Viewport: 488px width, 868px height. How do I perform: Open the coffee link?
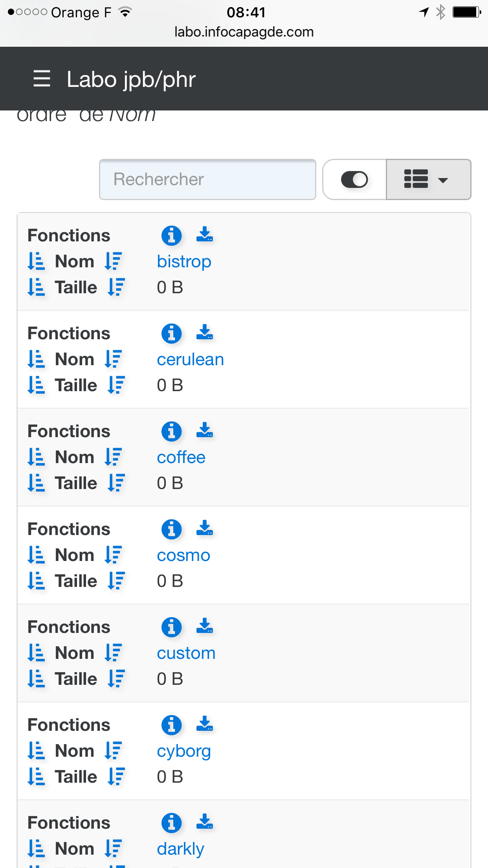coord(181,457)
